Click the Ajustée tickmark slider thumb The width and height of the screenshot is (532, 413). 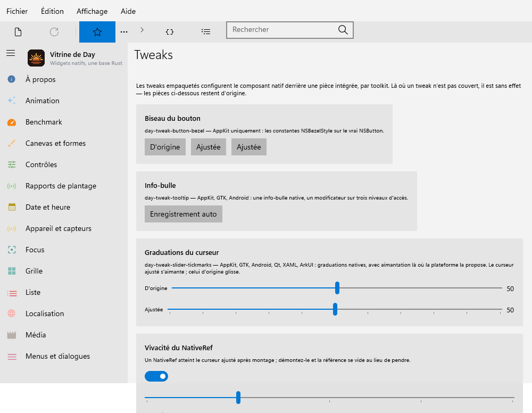pos(335,309)
